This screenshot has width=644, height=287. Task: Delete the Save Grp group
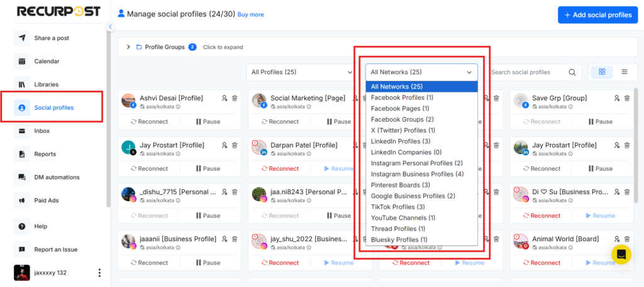point(627,98)
